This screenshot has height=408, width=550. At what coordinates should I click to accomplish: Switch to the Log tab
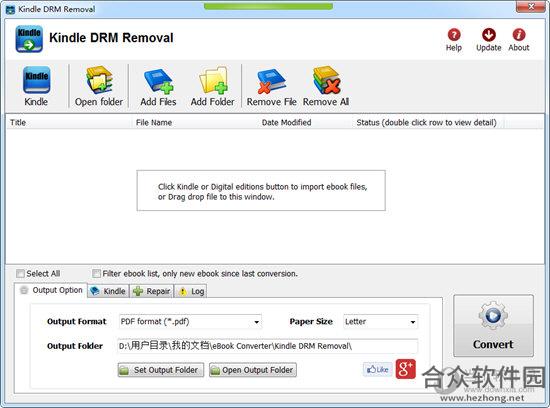click(x=191, y=291)
